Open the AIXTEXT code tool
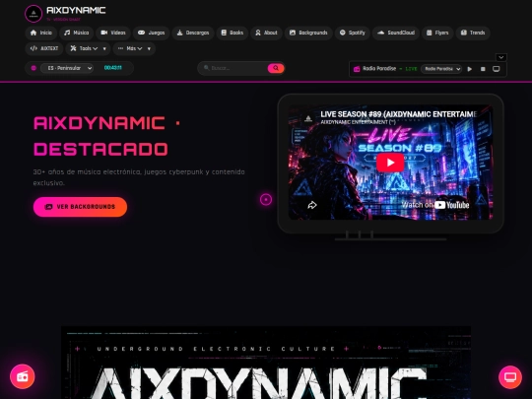This screenshot has height=399, width=532. 44,48
